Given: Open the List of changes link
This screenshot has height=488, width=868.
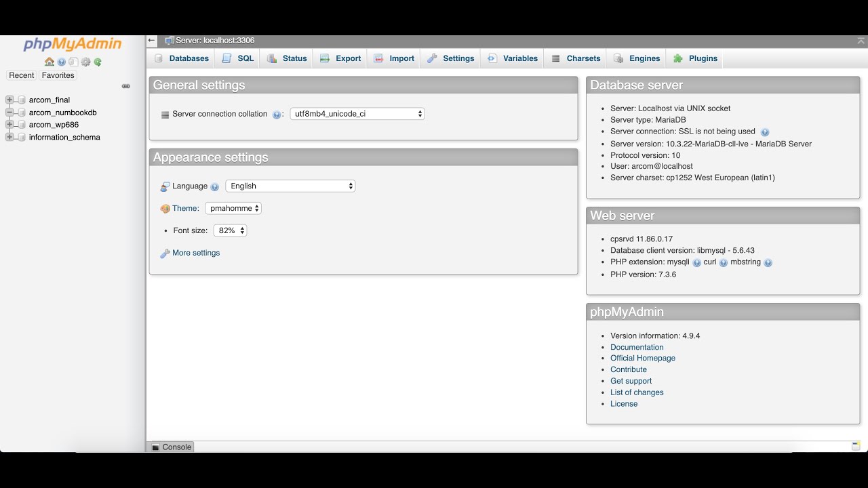Looking at the screenshot, I should pos(637,392).
